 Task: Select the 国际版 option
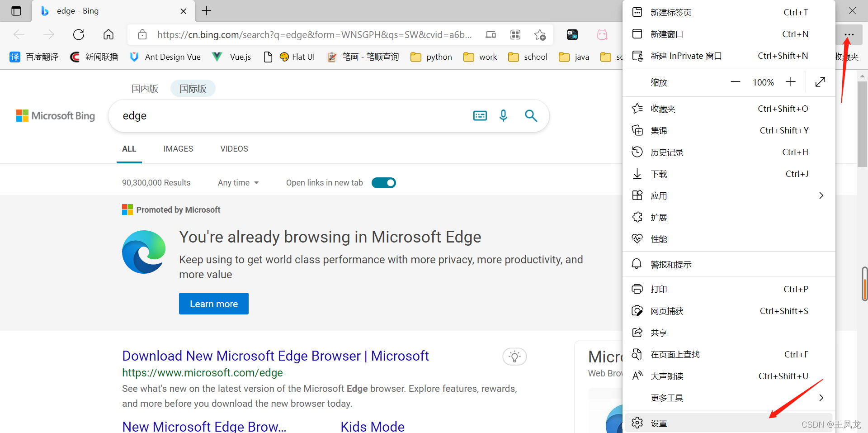click(193, 89)
